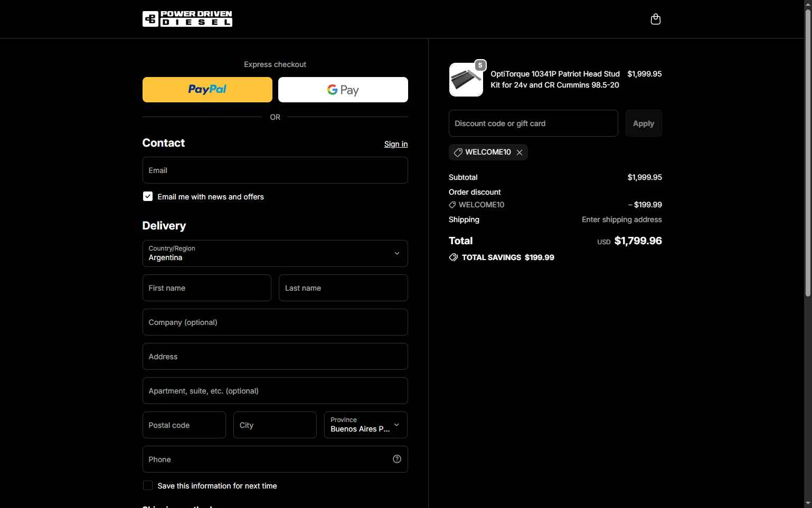Focus the Discount code or gift card field

(x=533, y=123)
